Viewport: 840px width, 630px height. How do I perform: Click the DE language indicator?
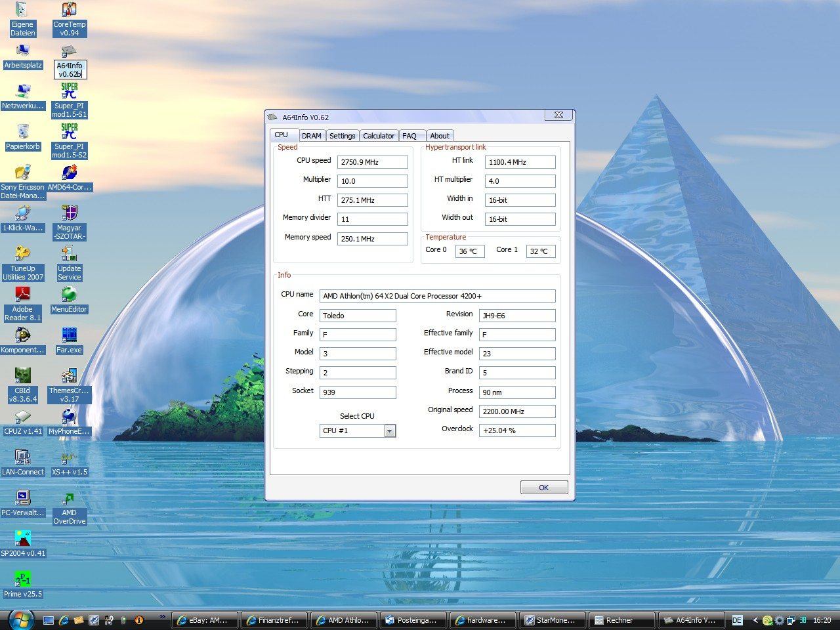pyautogui.click(x=737, y=620)
